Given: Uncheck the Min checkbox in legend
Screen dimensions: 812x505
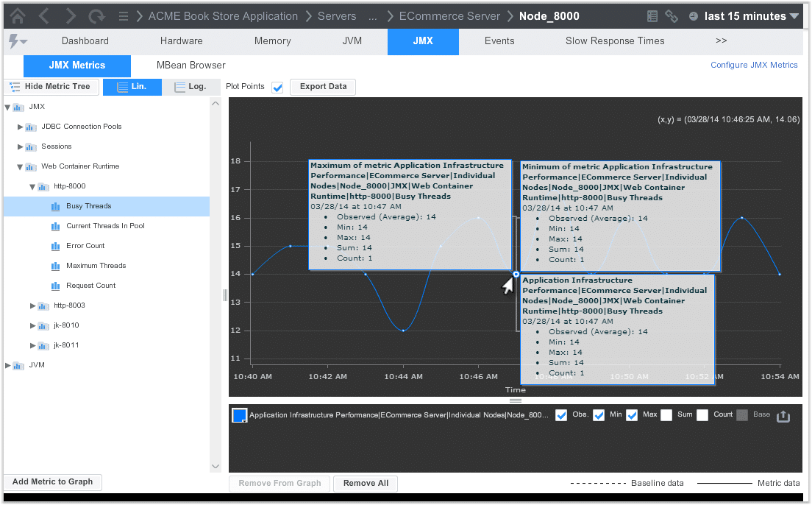Looking at the screenshot, I should pos(599,414).
